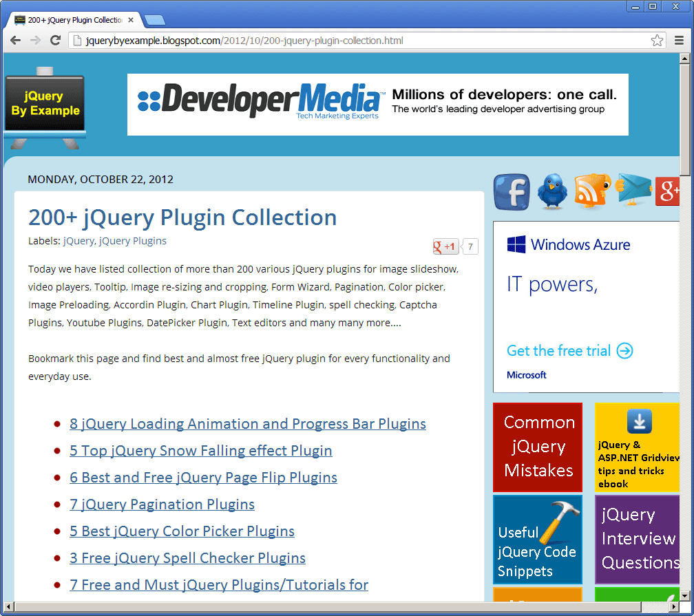Screen dimensions: 694x616
Task: Open a new tab with the new-tab button
Action: click(x=155, y=20)
